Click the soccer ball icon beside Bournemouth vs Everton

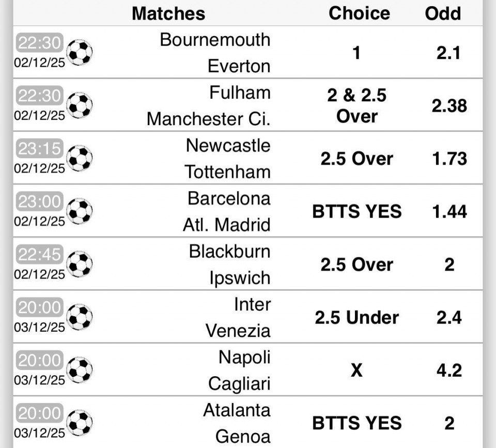81,52
